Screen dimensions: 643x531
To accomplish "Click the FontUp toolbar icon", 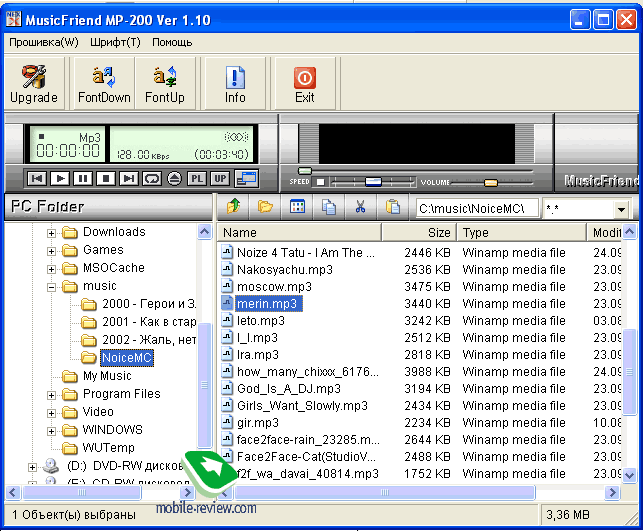I will pos(165,84).
